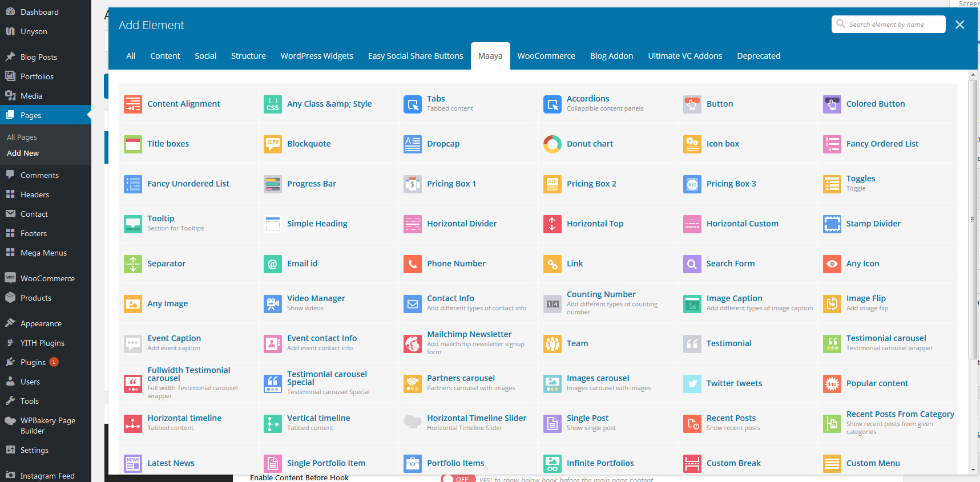This screenshot has height=482, width=980.
Task: Add the Latest News icon
Action: pyautogui.click(x=133, y=464)
